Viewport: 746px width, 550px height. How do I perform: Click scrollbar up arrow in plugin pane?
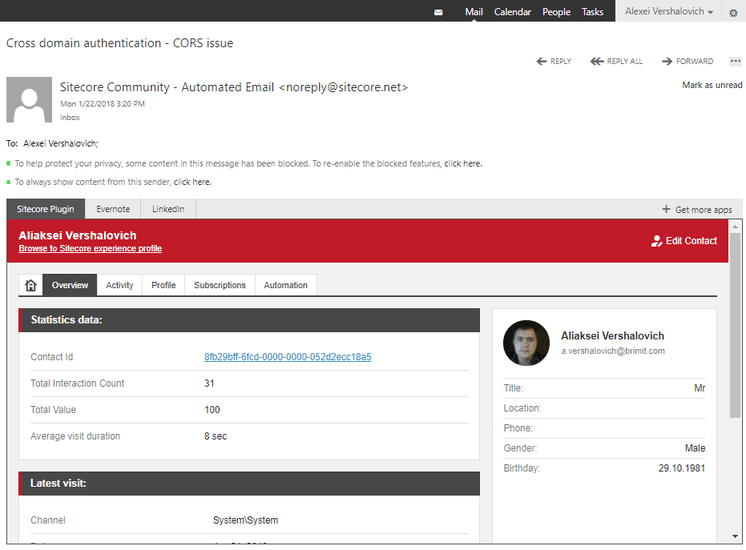tap(735, 226)
